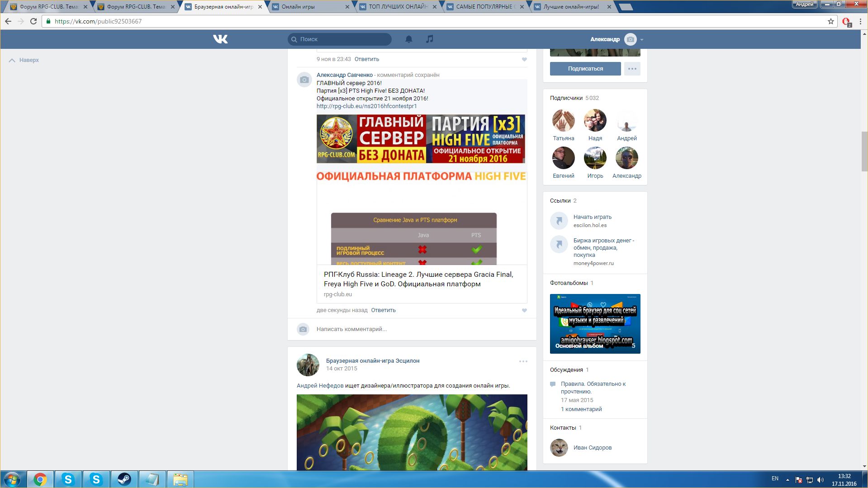Screen dimensions: 868x488
Task: Open the Правила. Обязательно к прочтению discussion
Action: 593,388
